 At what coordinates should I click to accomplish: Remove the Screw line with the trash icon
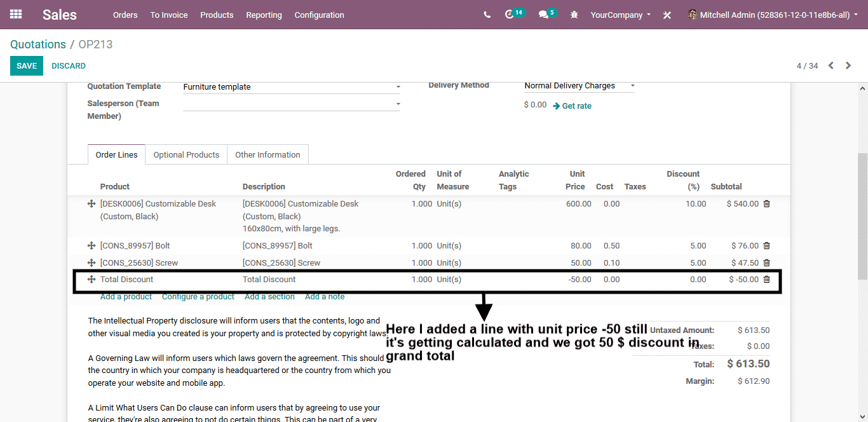click(766, 263)
